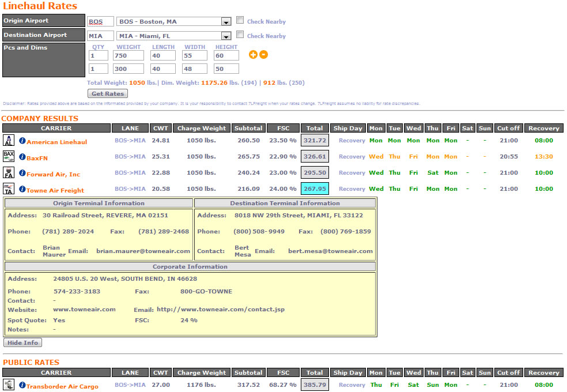
Task: Open the Towne Air Freight carrier link
Action: tap(55, 191)
